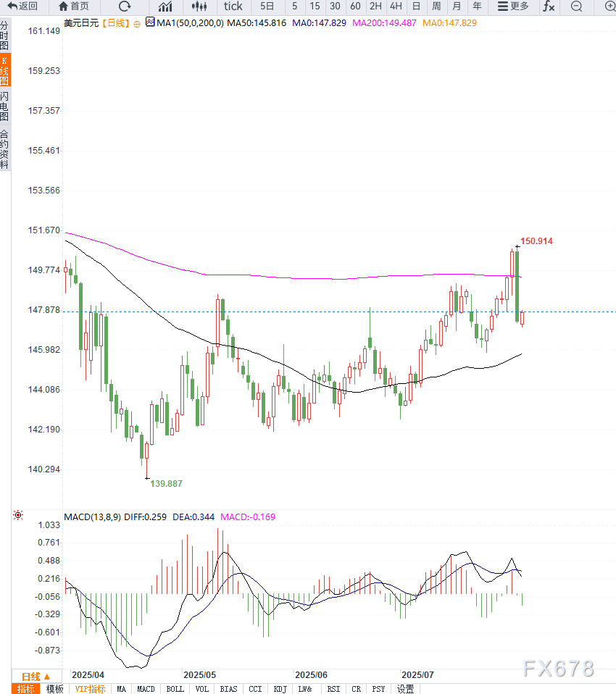
Task: Click the refresh circular arrow icon
Action: [x=125, y=7]
